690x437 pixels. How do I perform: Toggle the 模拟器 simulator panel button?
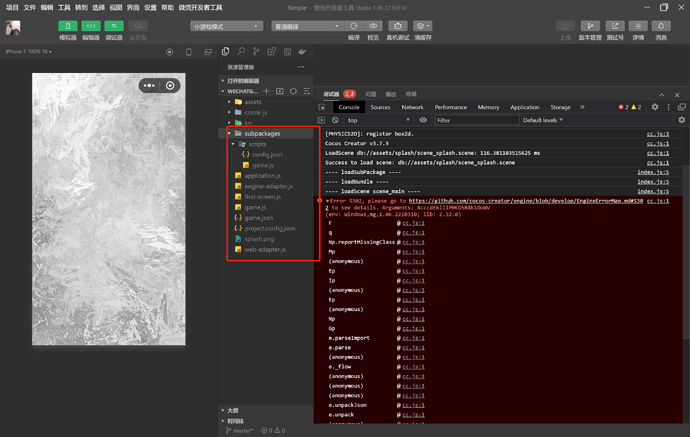click(68, 26)
